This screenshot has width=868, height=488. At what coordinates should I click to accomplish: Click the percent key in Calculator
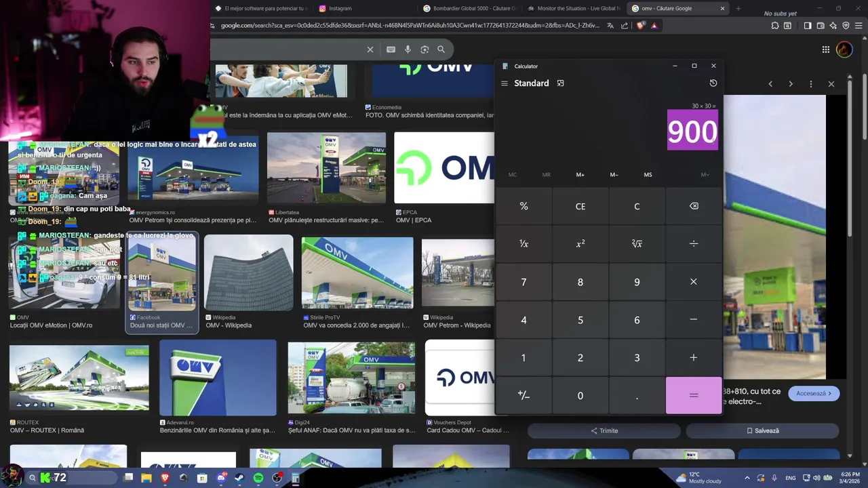524,206
